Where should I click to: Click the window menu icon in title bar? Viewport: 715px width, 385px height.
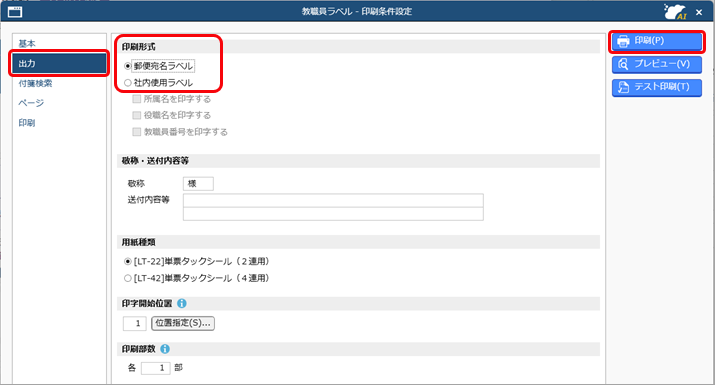point(15,12)
